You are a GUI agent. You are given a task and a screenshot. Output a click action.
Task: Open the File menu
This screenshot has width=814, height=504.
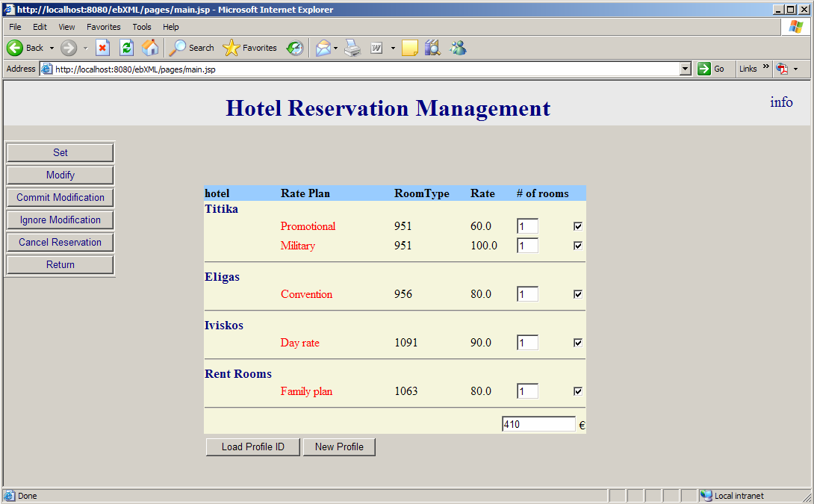click(15, 27)
